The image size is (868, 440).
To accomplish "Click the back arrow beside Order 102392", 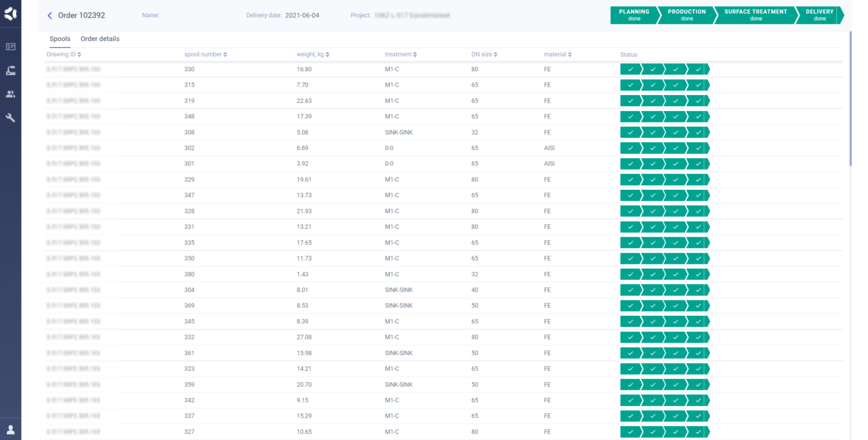I will click(x=49, y=16).
